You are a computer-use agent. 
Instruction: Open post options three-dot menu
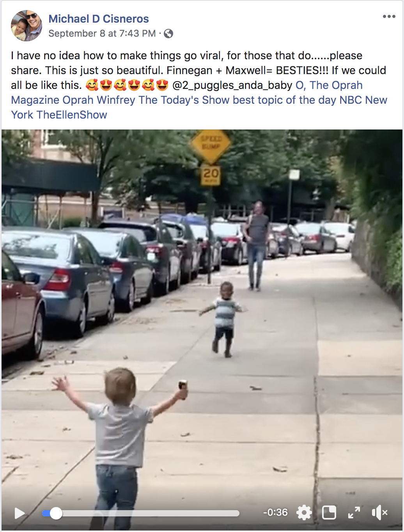click(389, 16)
